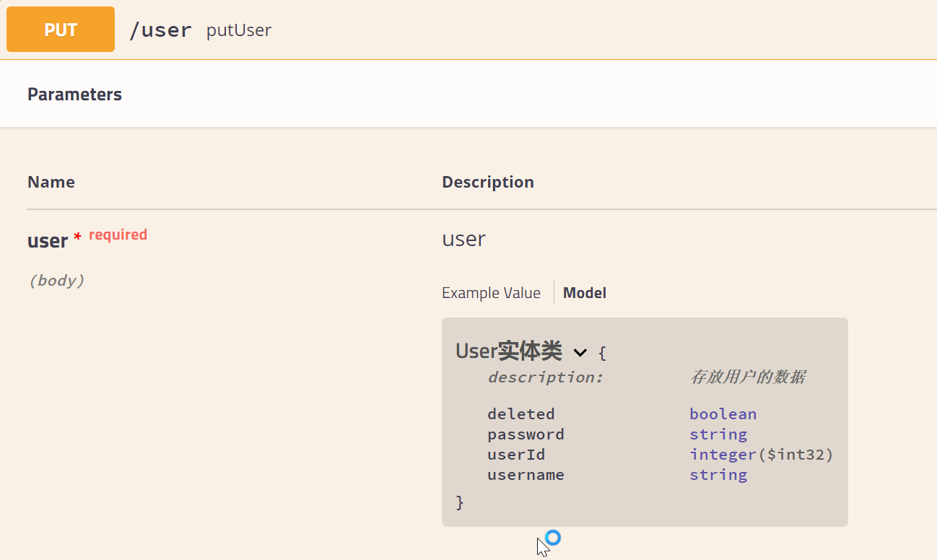The width and height of the screenshot is (937, 560).
Task: Click the boolean type of deleted
Action: [723, 414]
